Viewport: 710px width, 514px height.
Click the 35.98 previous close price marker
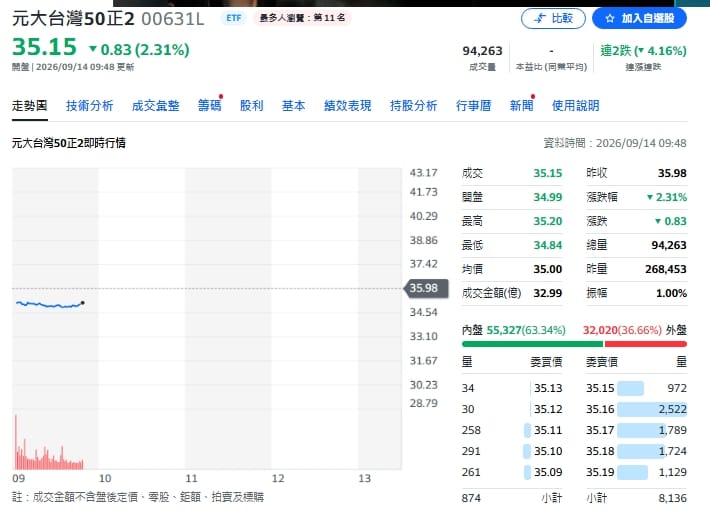(426, 288)
